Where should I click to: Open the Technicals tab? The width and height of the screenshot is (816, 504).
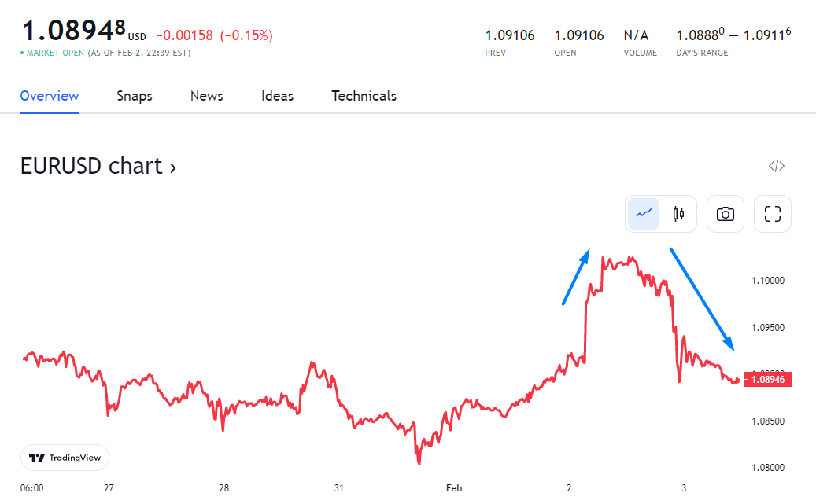pos(364,96)
